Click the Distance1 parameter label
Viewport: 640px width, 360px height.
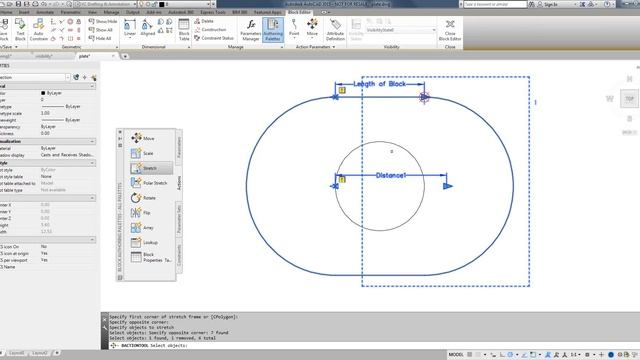pyautogui.click(x=391, y=175)
